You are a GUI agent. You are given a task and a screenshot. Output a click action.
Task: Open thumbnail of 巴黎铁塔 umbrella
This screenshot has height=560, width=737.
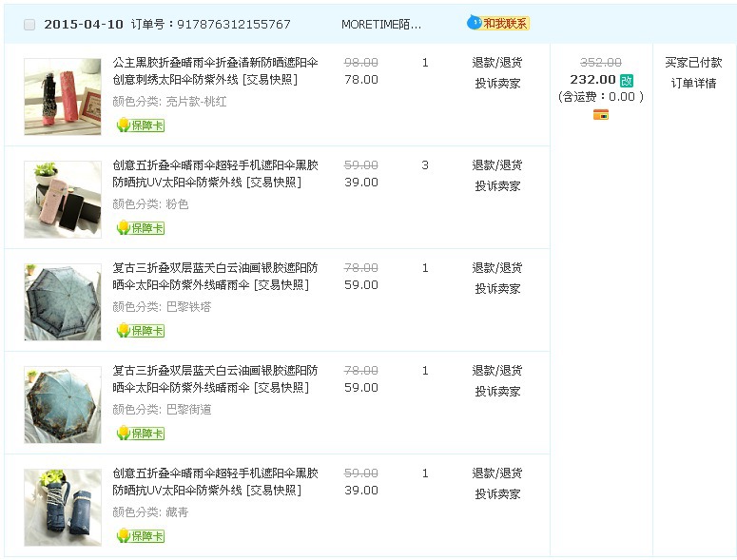[x=63, y=302]
